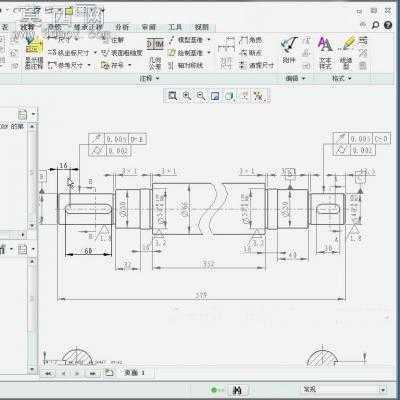400x400 pixels.
Task: Click the Zoom Out magnifier icon
Action: (201, 96)
